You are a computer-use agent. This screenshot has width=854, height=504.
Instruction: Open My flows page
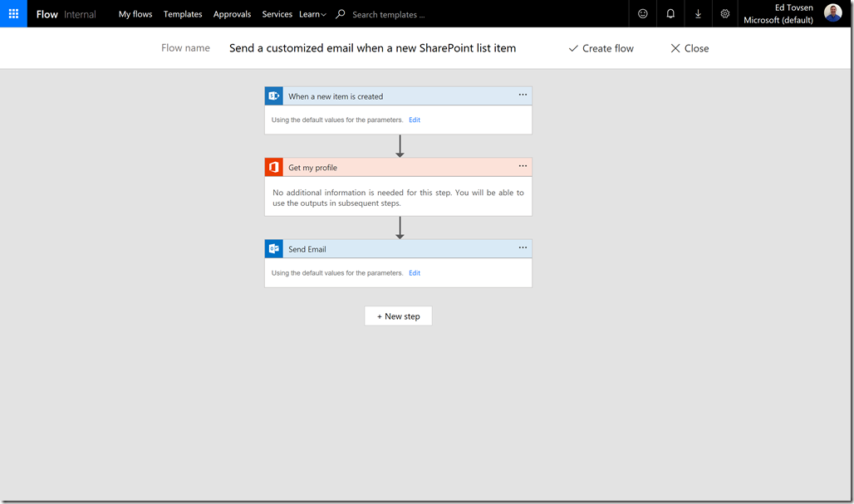(x=135, y=14)
